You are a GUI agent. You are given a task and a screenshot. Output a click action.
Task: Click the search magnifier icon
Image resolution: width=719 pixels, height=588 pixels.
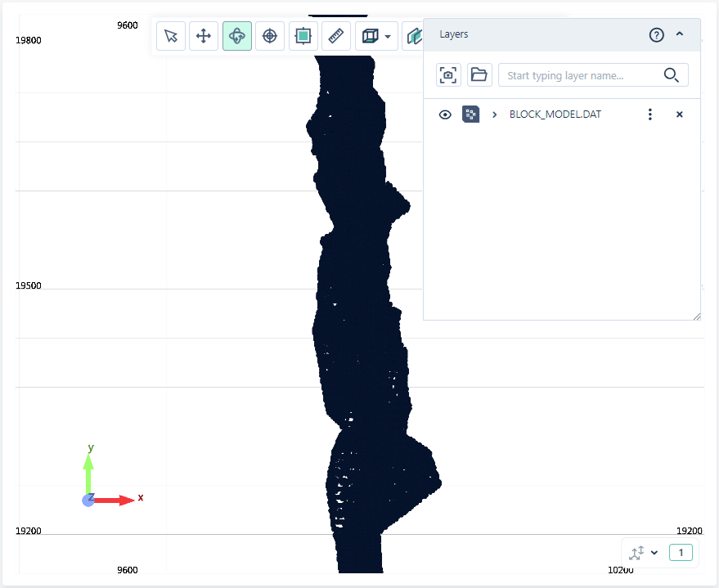coord(672,74)
